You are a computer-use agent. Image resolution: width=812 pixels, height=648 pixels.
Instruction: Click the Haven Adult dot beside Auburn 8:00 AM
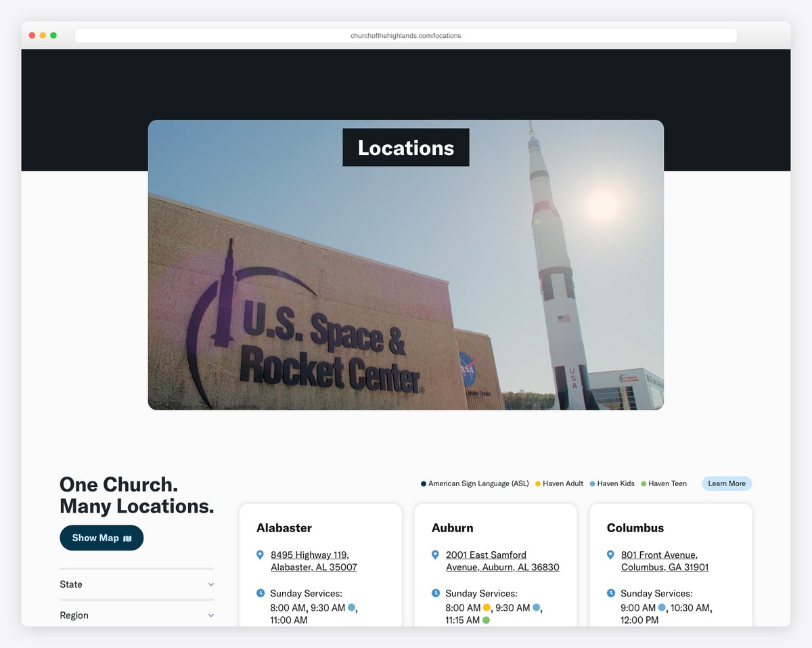tap(487, 607)
